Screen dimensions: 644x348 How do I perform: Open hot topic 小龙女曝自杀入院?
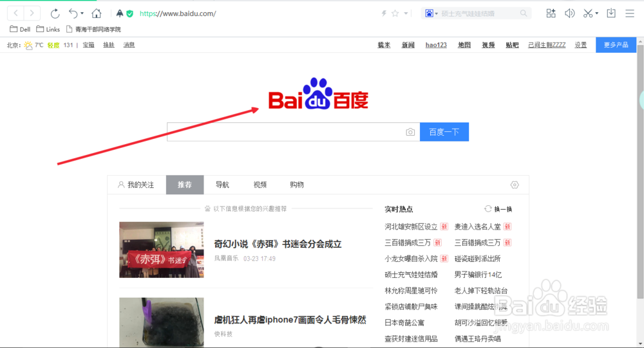click(x=411, y=259)
